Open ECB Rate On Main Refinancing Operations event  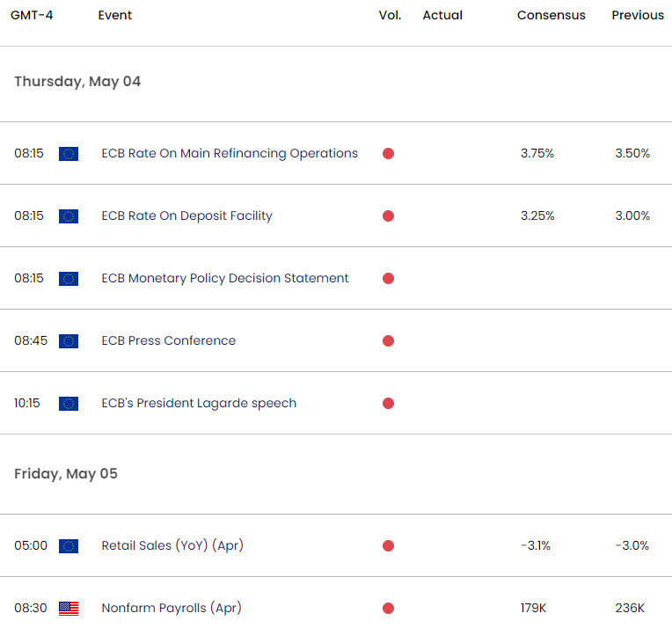tap(230, 153)
